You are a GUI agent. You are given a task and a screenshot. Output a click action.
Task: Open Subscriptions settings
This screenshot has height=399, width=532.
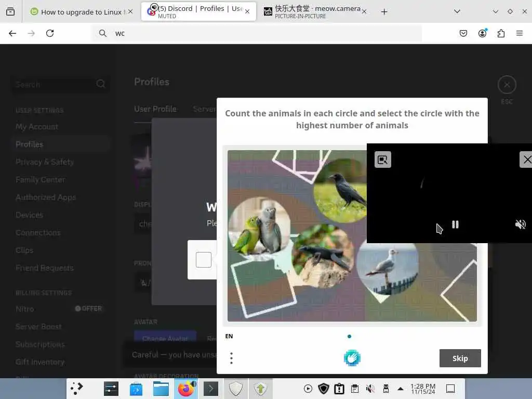[40, 344]
